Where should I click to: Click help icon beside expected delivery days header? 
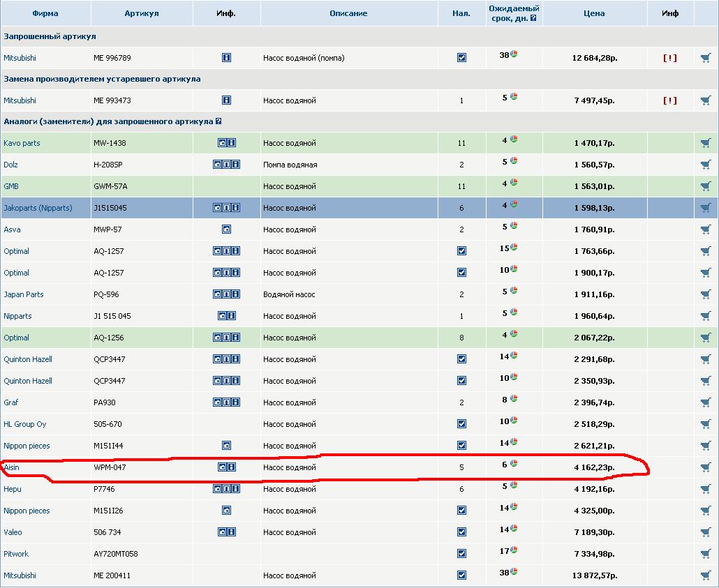tap(533, 19)
